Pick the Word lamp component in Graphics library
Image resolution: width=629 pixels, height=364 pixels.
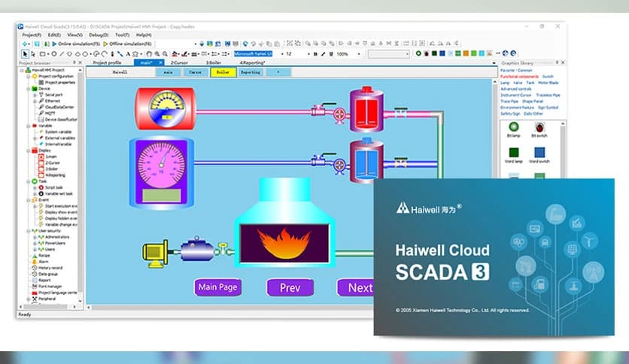pos(513,155)
